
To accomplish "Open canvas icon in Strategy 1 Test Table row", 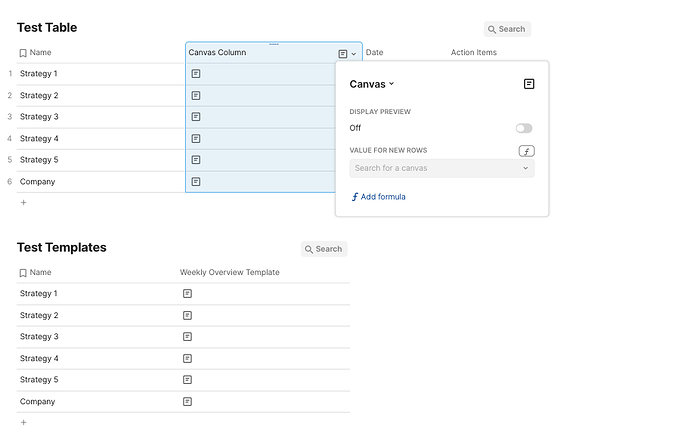I will point(196,74).
